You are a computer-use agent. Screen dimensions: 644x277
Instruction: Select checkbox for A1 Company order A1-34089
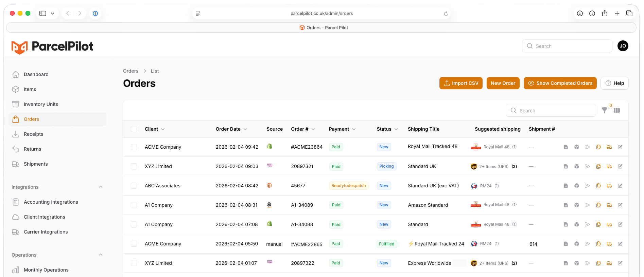pyautogui.click(x=134, y=205)
